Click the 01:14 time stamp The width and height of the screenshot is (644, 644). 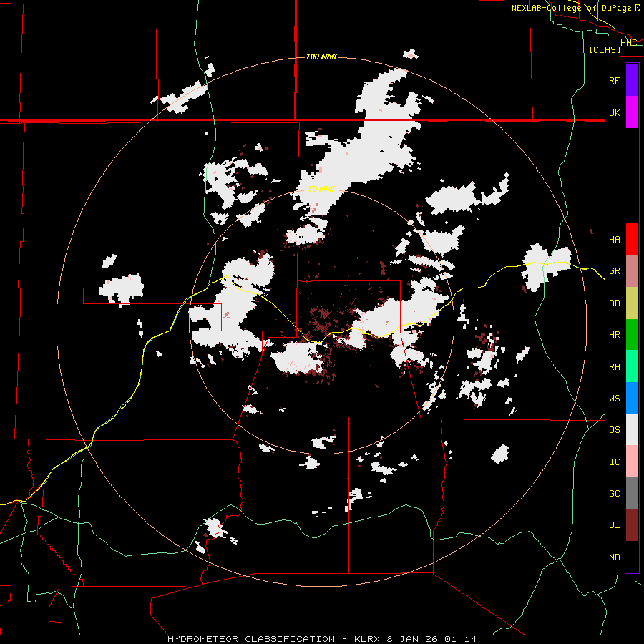(x=461, y=639)
